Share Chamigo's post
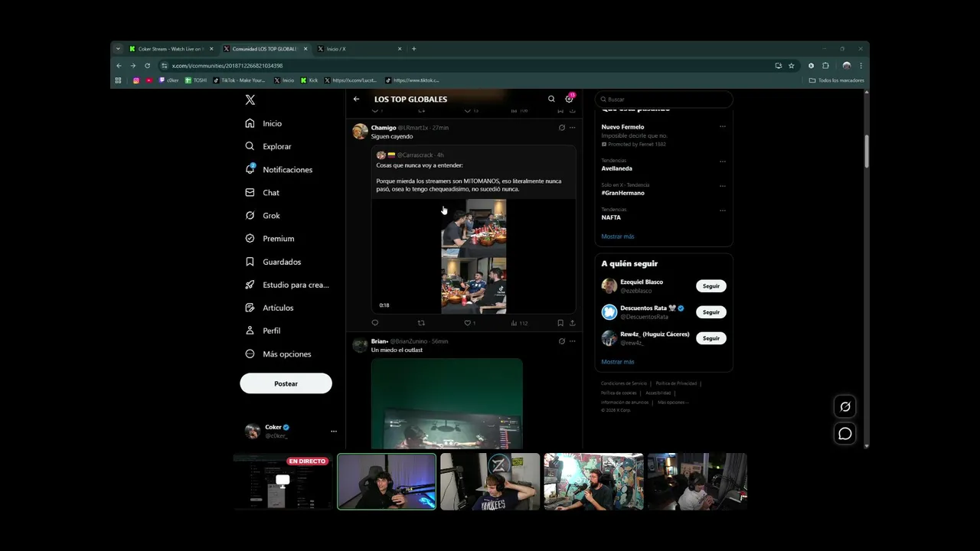This screenshot has height=551, width=980. (x=572, y=323)
